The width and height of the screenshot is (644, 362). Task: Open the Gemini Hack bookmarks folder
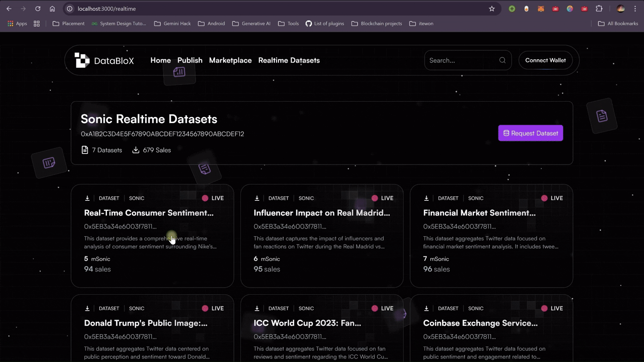click(x=173, y=24)
